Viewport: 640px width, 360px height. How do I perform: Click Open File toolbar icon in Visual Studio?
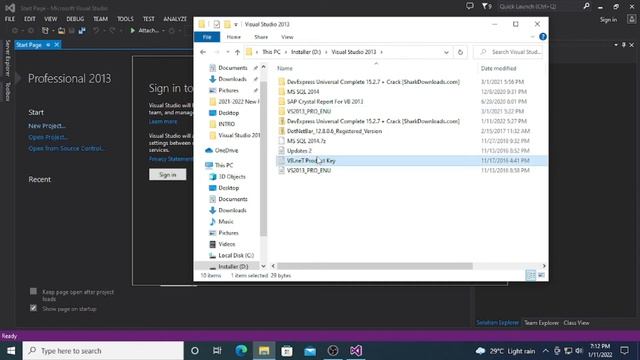61,30
